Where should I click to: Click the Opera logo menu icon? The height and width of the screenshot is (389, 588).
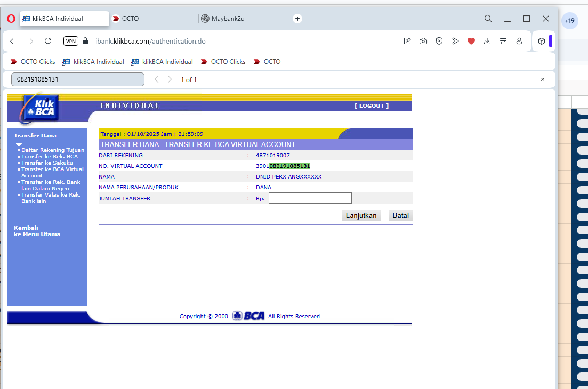11,18
